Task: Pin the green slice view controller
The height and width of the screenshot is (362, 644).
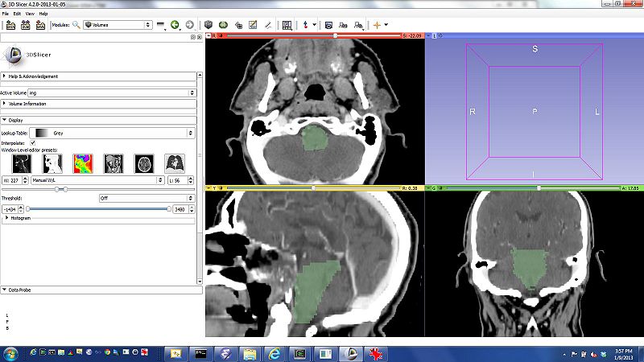Action: (x=430, y=188)
